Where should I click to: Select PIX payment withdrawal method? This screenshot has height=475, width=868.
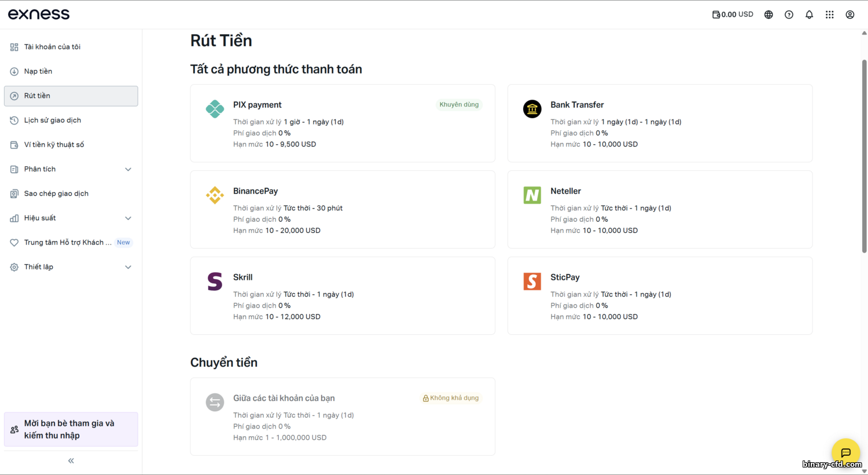click(x=342, y=123)
